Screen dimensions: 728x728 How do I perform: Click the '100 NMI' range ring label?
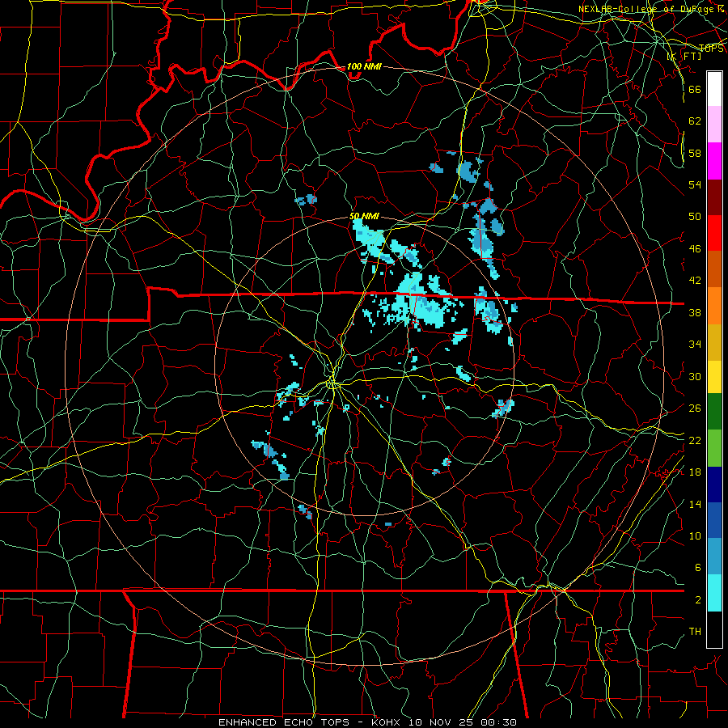tap(364, 66)
